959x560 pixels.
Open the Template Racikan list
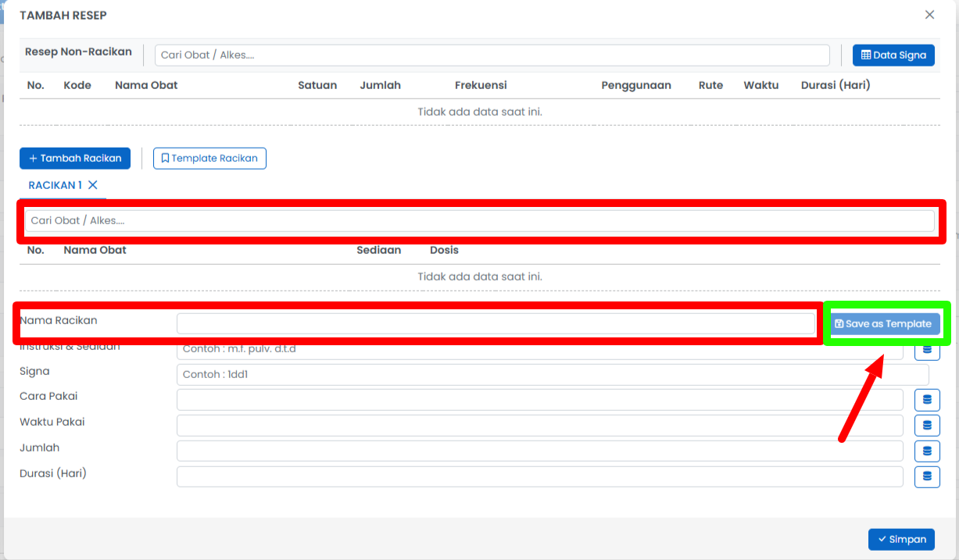209,159
